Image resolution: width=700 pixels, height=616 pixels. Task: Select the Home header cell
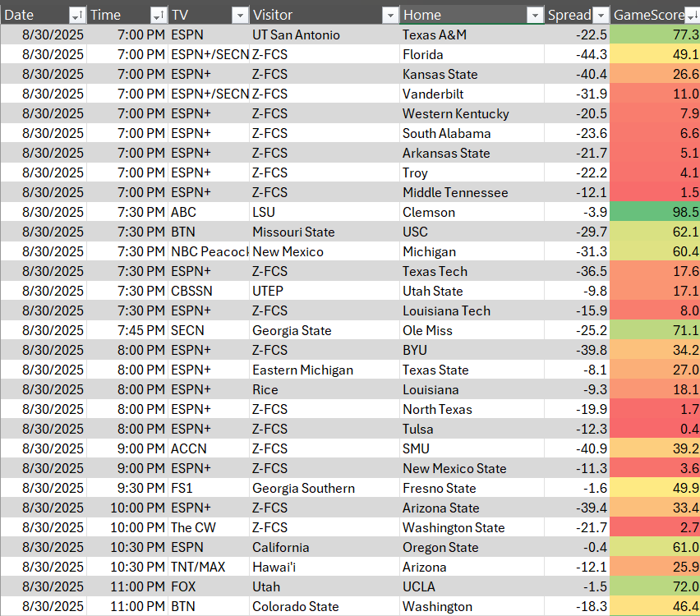coord(472,15)
